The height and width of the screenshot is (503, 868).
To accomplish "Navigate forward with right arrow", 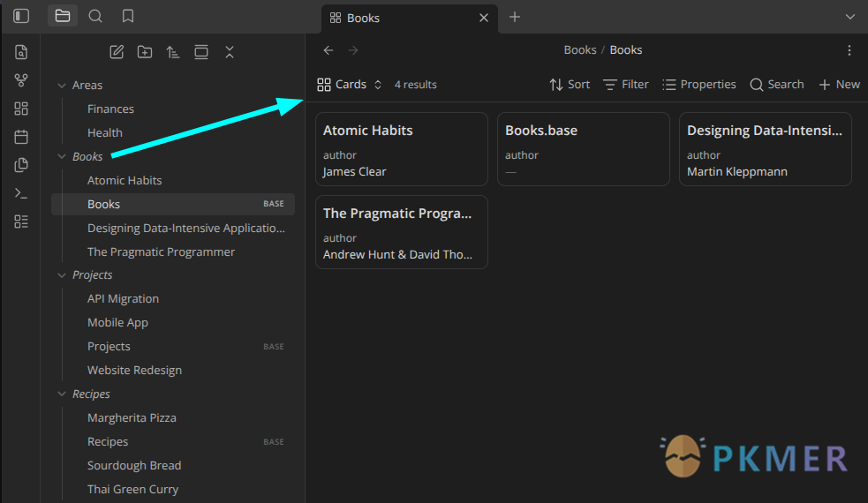I will pos(353,50).
